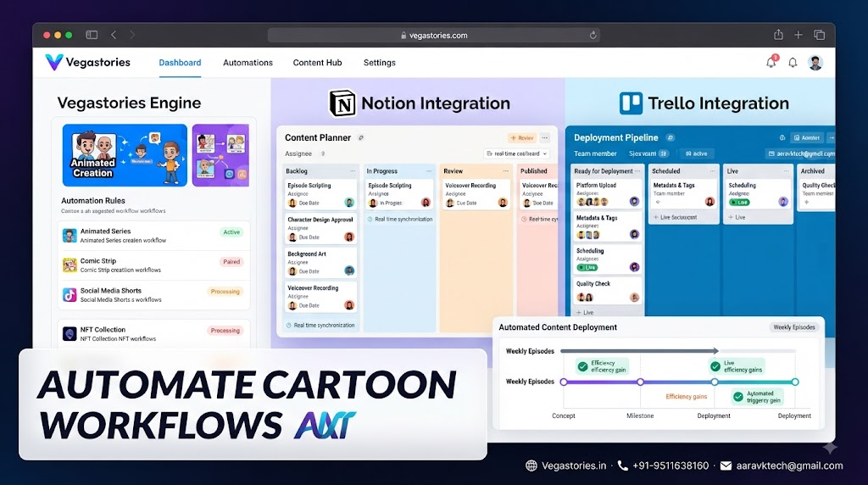Add a card under the Live column
This screenshot has width=868, height=485.
[x=737, y=217]
